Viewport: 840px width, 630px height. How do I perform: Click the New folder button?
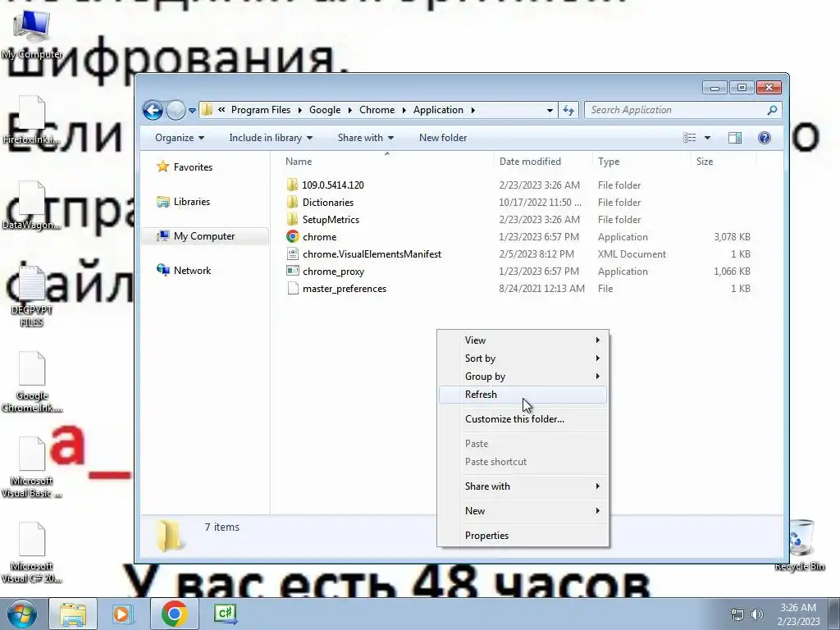point(443,138)
